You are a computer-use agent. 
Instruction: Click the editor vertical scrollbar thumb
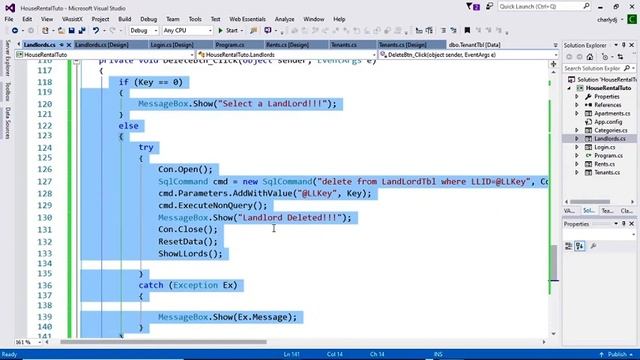pos(553,263)
